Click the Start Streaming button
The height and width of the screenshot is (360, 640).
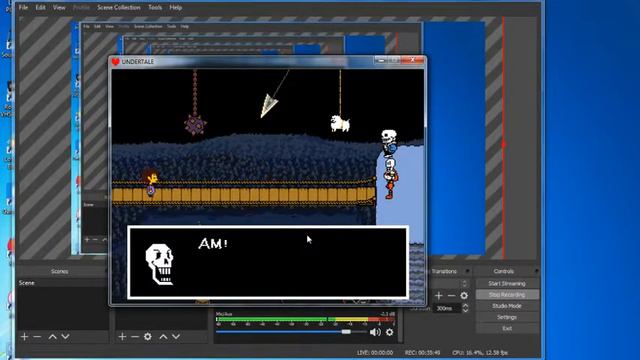pos(507,283)
